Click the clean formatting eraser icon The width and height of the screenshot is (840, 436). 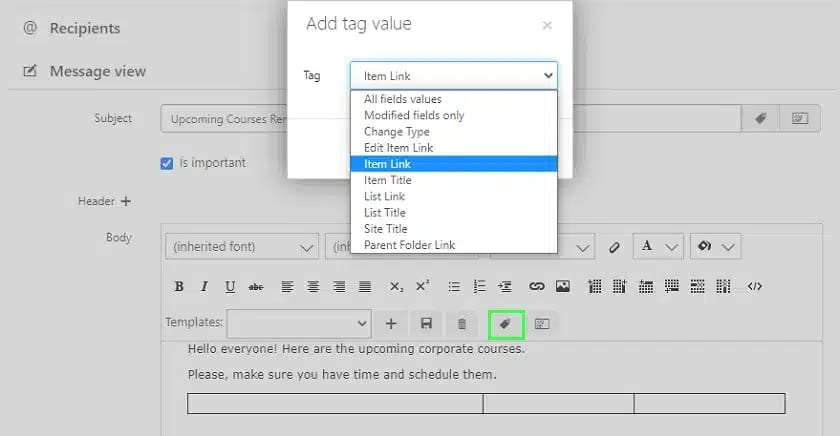(x=614, y=247)
